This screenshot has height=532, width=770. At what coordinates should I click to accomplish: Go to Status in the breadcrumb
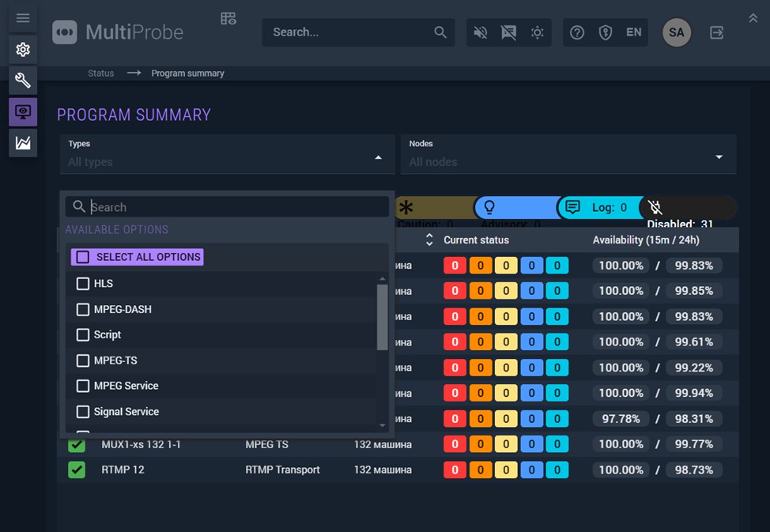pos(101,74)
